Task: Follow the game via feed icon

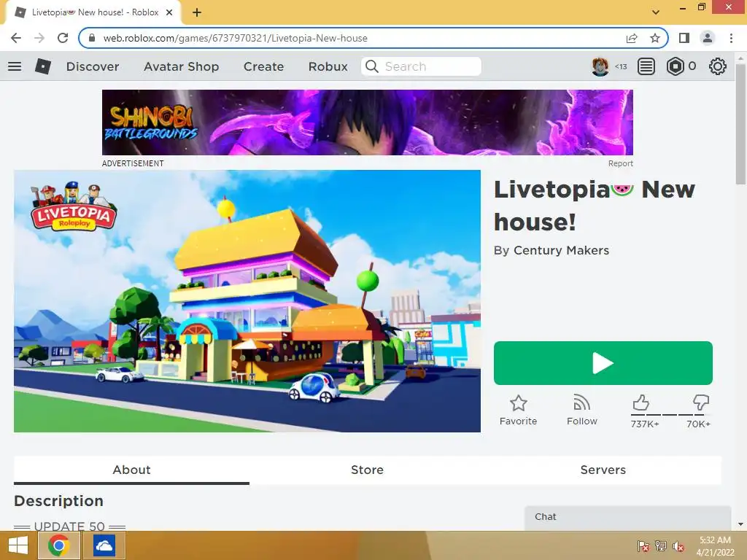Action: point(581,402)
